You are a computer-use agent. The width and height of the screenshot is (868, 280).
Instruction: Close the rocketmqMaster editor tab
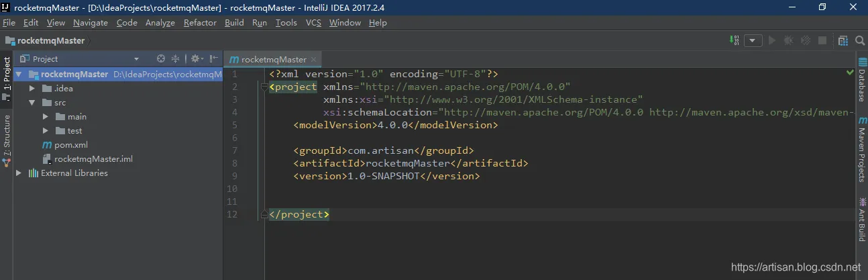click(x=314, y=60)
